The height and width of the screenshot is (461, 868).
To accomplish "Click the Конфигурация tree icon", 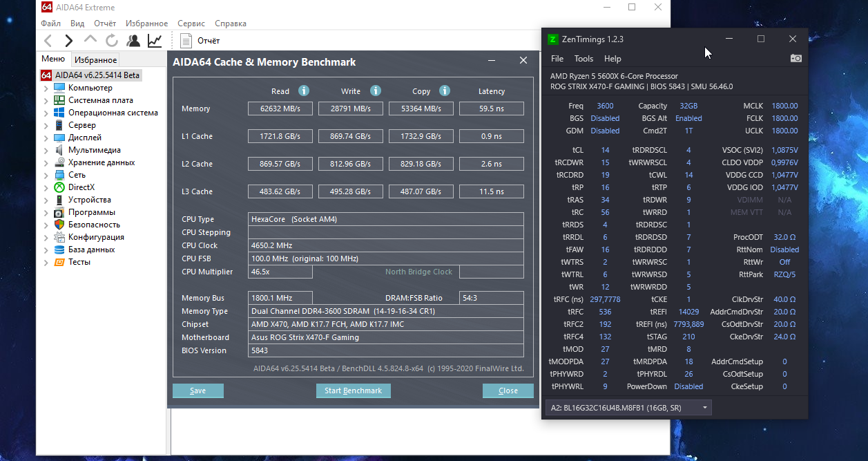I will point(59,237).
